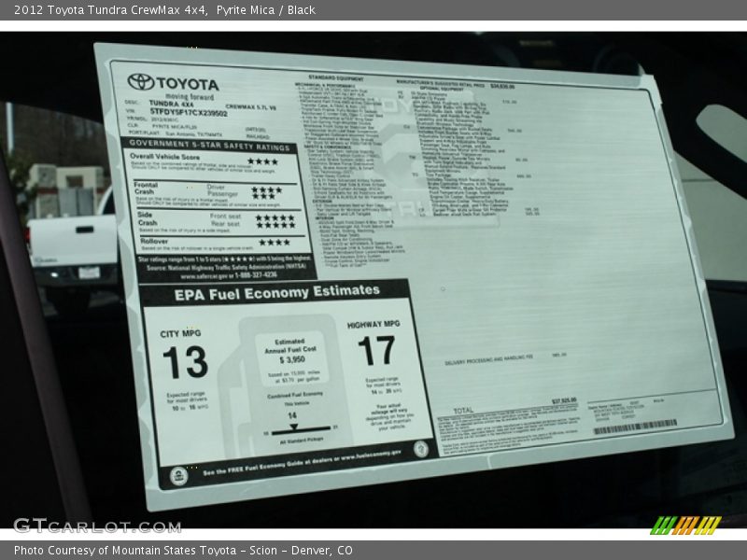Click 'GOVERNMENT 5-STAR SAFETY RATINGS' header
Viewport: 747px width, 560px height.
(209, 146)
